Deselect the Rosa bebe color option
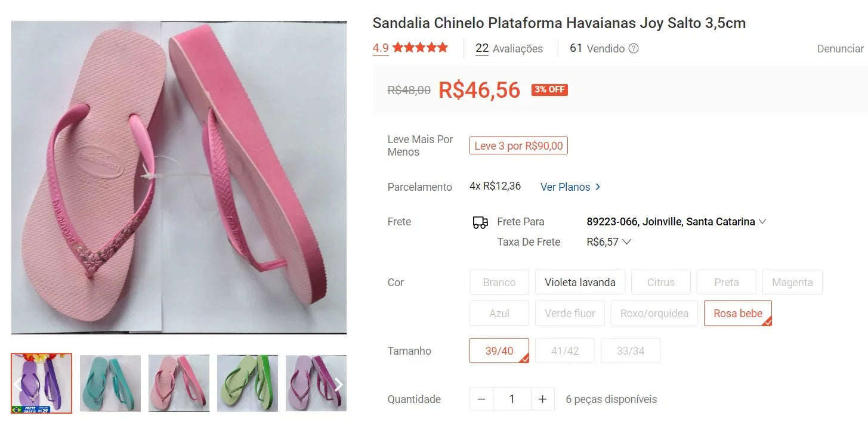This screenshot has height=431, width=868. (x=738, y=313)
